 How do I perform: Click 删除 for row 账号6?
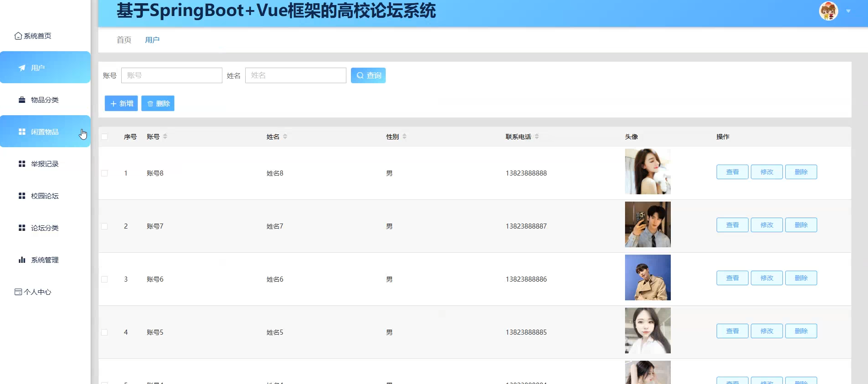tap(801, 278)
